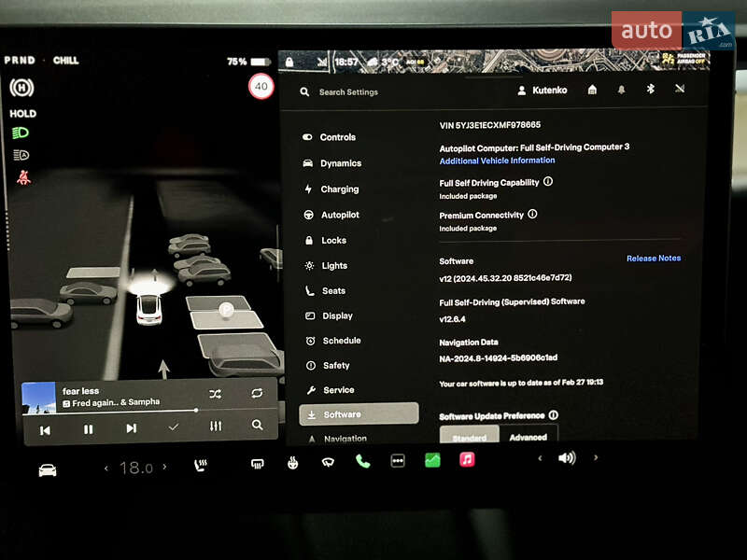The height and width of the screenshot is (560, 747).
Task: Tap the lock icon in status bar
Action: click(289, 63)
